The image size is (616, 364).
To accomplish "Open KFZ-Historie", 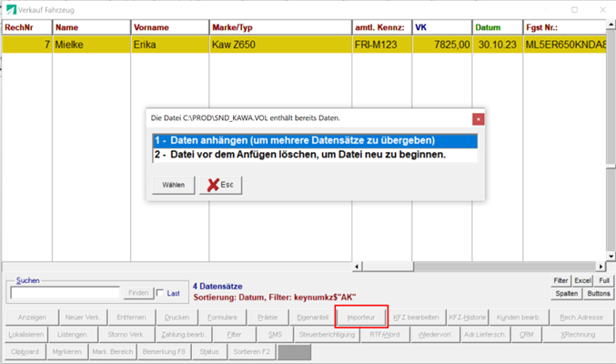I will (468, 317).
